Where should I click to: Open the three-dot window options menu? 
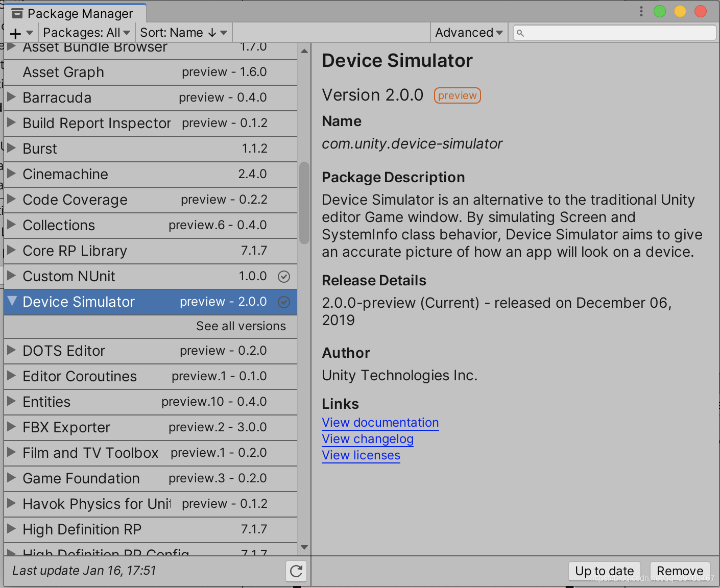[x=641, y=11]
